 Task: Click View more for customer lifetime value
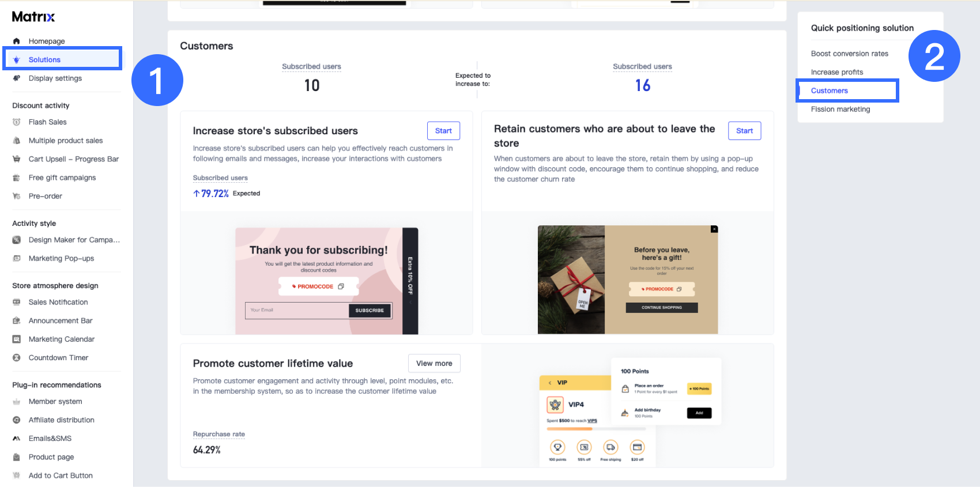pyautogui.click(x=434, y=364)
